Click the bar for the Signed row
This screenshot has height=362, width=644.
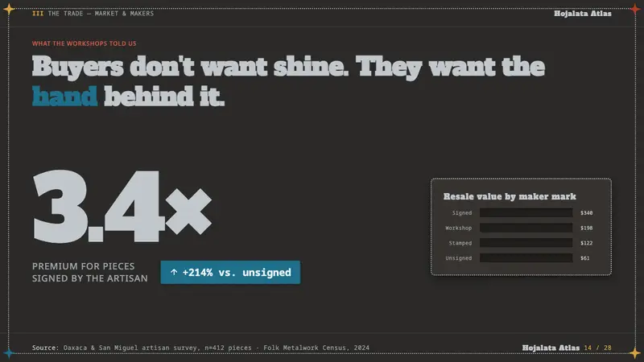[x=526, y=212]
